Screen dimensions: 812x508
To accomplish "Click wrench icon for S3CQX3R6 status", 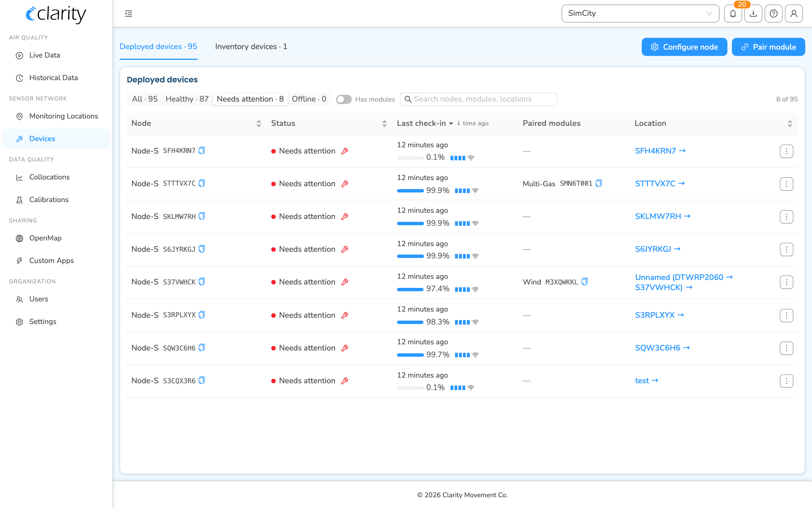I will point(345,381).
